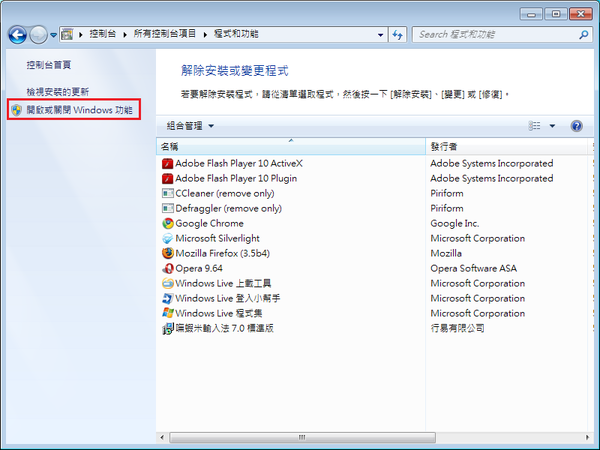Open 開啟或關閉 Windows 功能 link

[79, 110]
